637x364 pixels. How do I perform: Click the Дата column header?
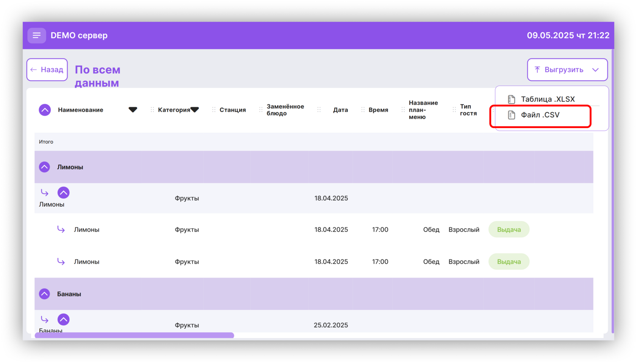click(340, 110)
